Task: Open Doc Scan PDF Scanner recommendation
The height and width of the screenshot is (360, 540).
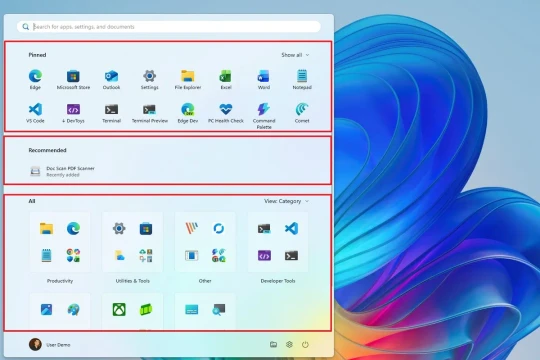Action: [62, 171]
